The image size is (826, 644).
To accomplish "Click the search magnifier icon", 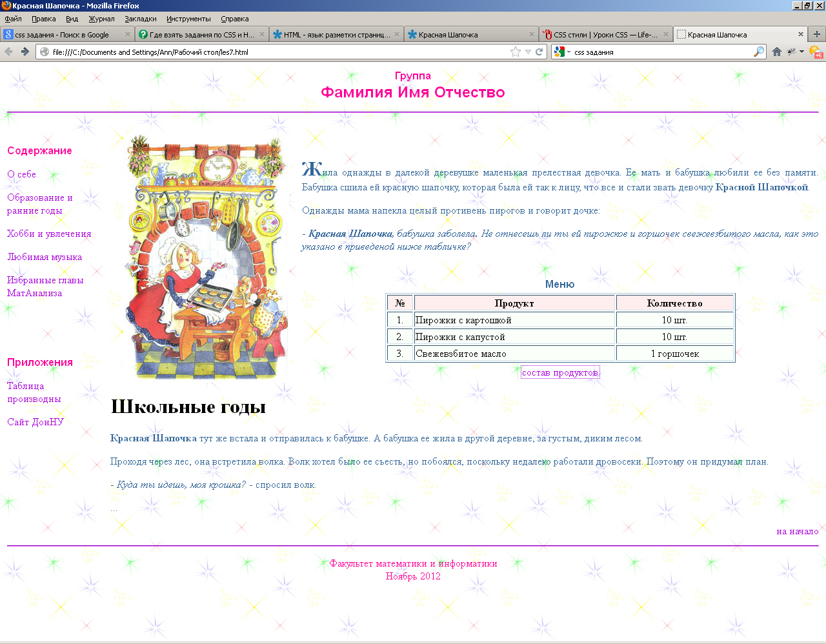I will (x=759, y=52).
